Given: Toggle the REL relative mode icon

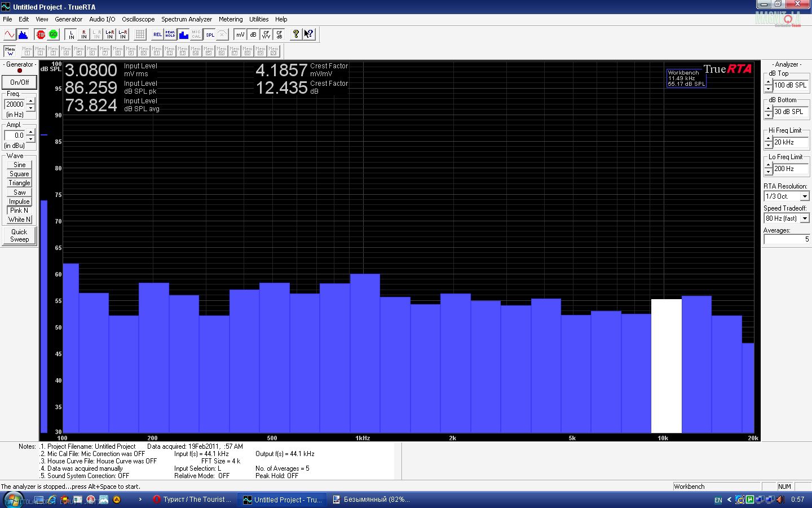Looking at the screenshot, I should 157,34.
